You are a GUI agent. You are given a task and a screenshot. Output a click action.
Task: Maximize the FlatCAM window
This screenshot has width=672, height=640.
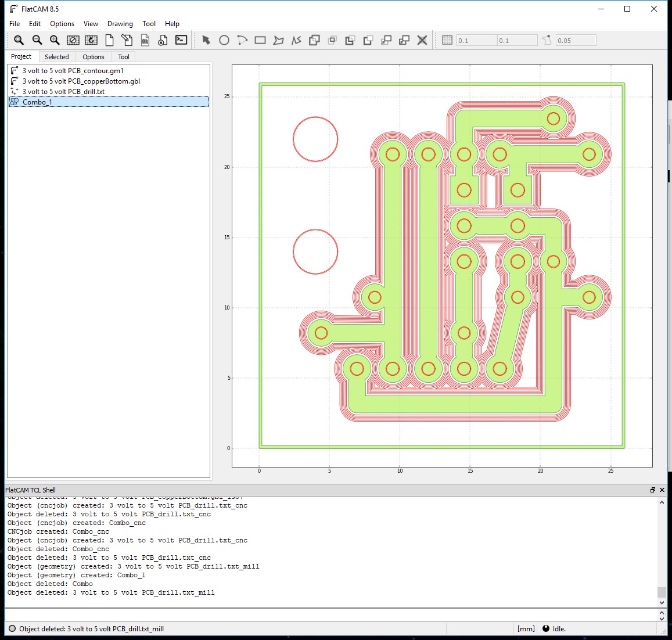pyautogui.click(x=627, y=9)
